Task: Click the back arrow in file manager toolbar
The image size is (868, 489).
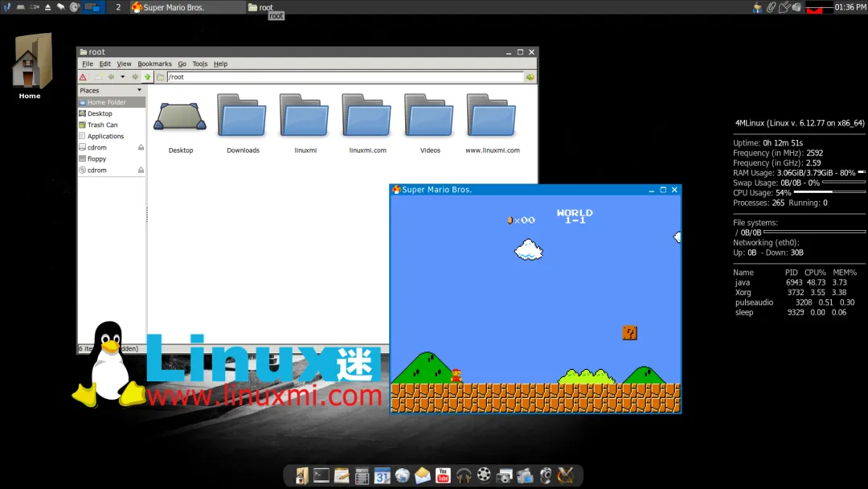Action: (111, 77)
